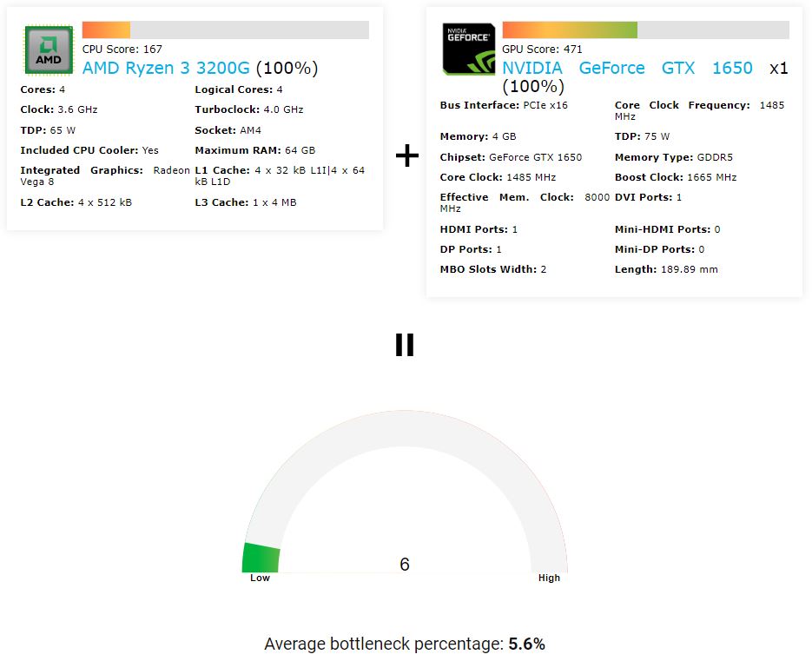This screenshot has height=661, width=812.
Task: Click the GPU score progress bar
Action: click(645, 30)
